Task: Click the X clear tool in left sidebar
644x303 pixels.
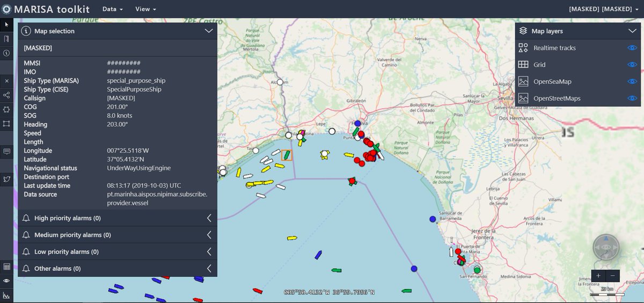Action: 6,81
